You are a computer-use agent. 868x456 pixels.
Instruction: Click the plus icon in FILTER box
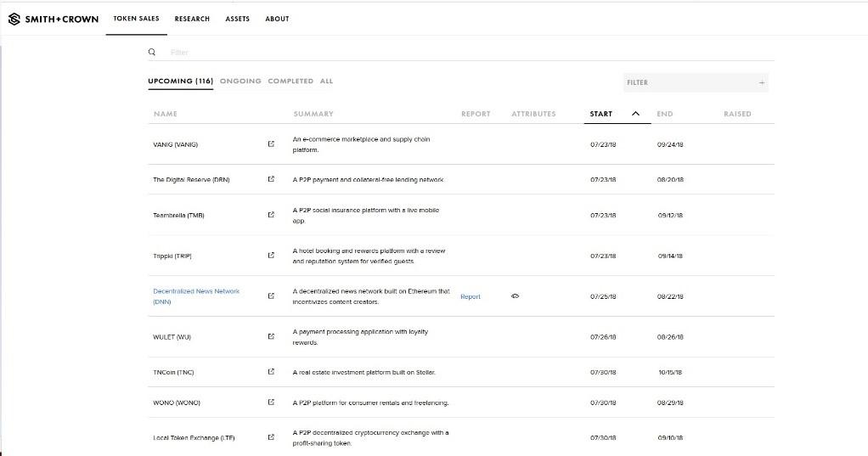click(x=762, y=82)
